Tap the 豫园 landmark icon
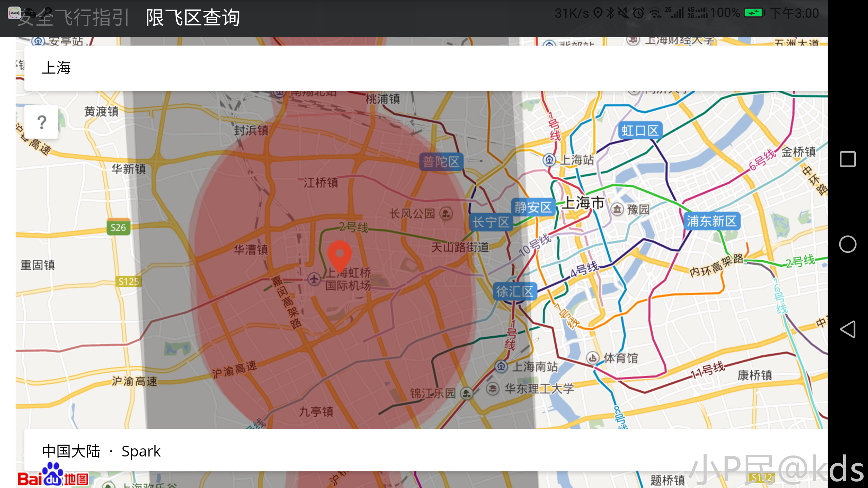 pos(617,209)
